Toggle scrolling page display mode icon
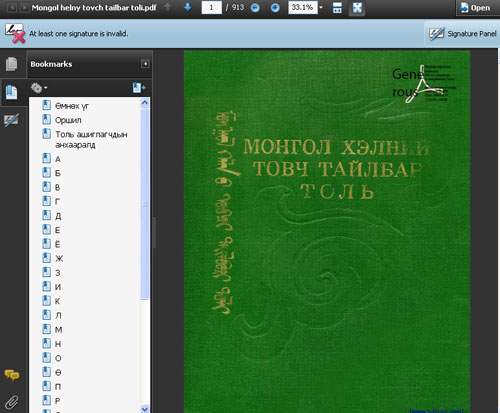The image size is (500, 413). pyautogui.click(x=337, y=8)
